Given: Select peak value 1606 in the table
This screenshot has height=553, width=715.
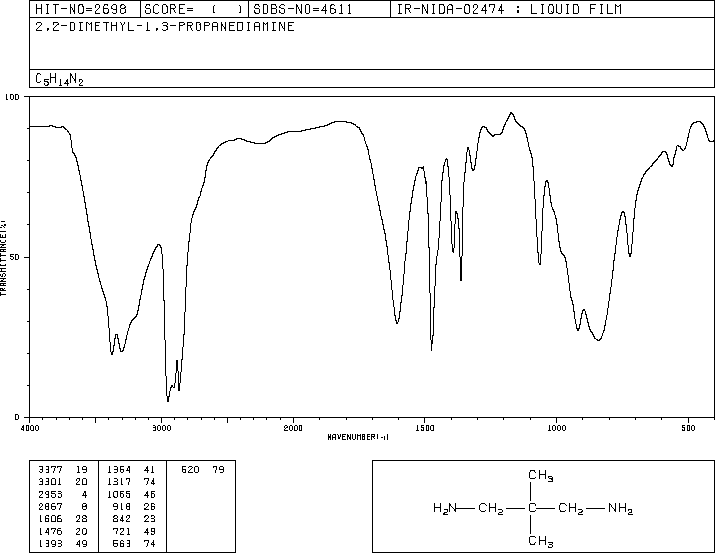Looking at the screenshot, I should pos(50,519).
